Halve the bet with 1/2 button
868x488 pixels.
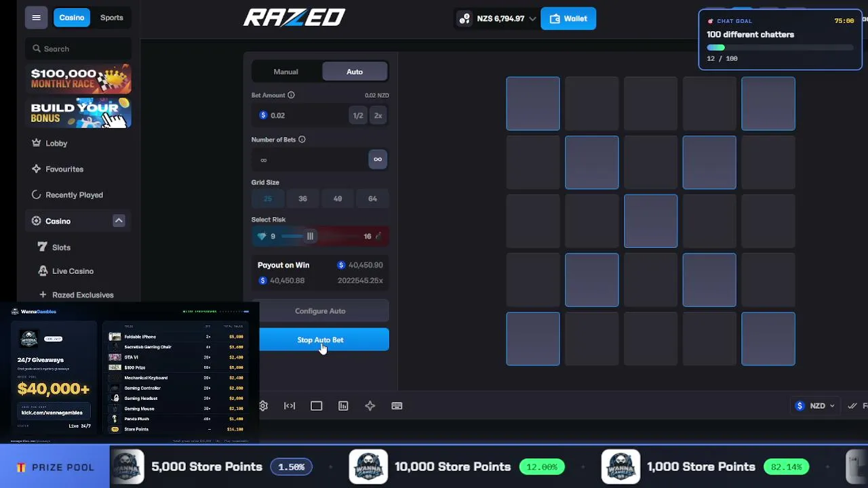pos(358,116)
